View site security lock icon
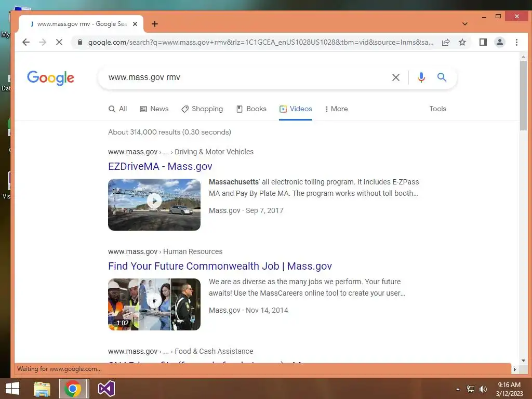This screenshot has width=532, height=399. coord(79,42)
